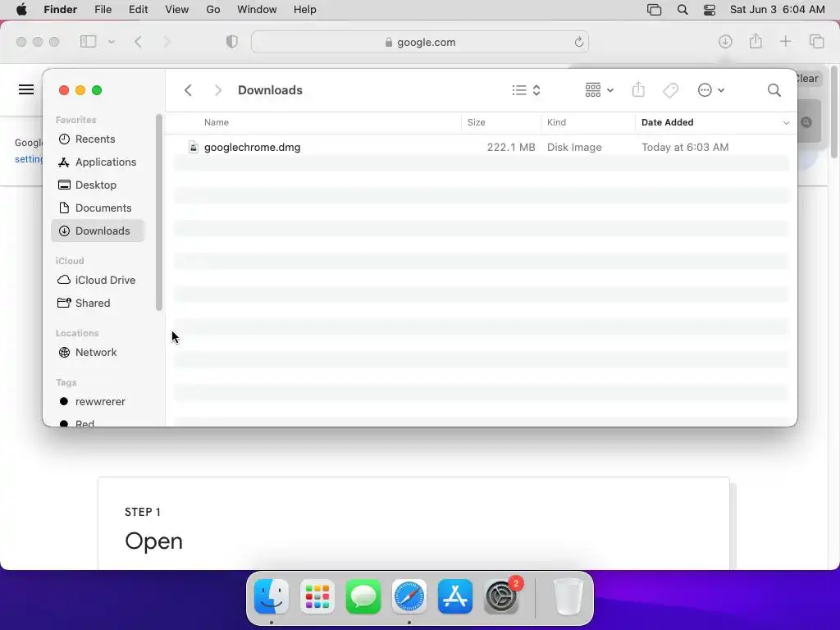Open the hamburger menu on the Google page
840x630 pixels.
(26, 89)
